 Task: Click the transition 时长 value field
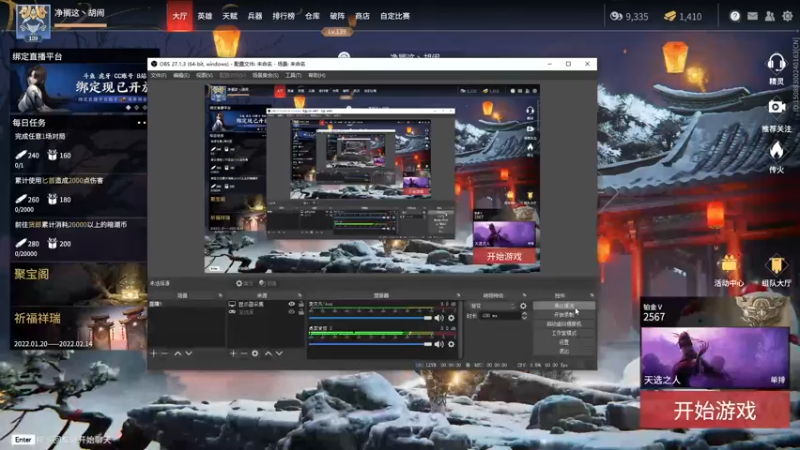click(x=500, y=316)
